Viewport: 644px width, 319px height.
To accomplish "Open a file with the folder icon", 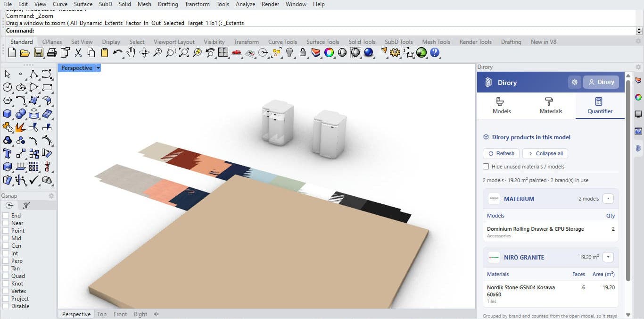I will (25, 53).
